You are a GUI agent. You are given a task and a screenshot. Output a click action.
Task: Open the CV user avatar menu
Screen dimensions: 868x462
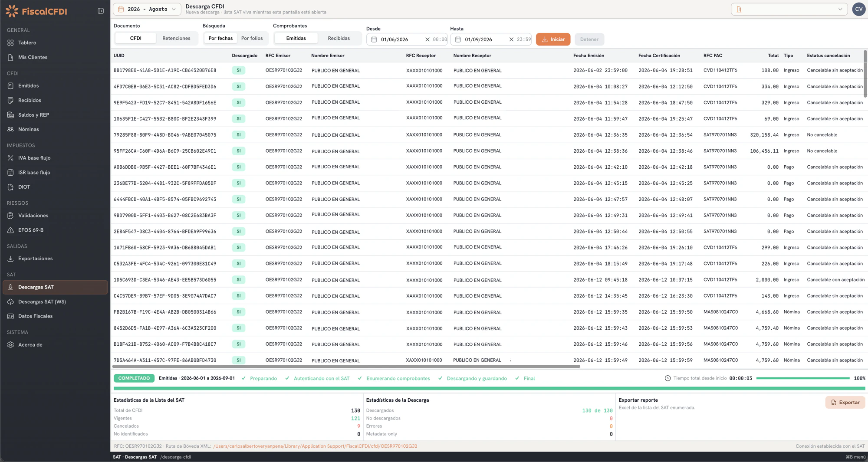[x=859, y=9]
